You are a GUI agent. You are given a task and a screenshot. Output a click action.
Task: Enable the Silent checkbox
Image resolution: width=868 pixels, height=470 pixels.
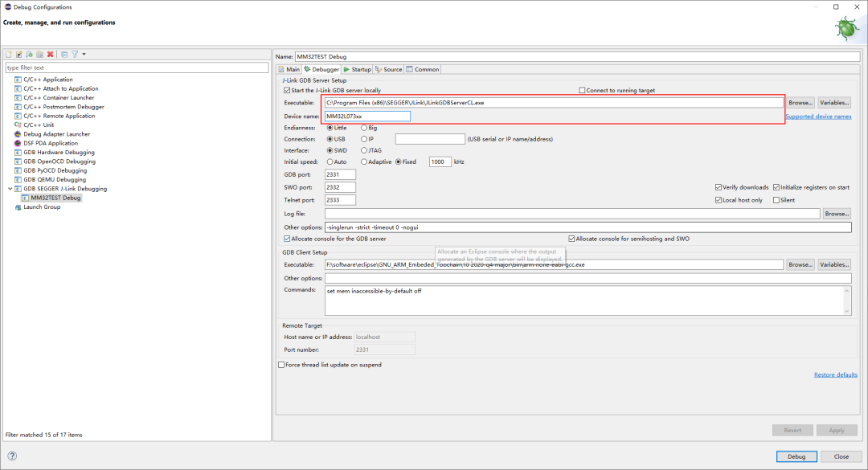click(776, 200)
